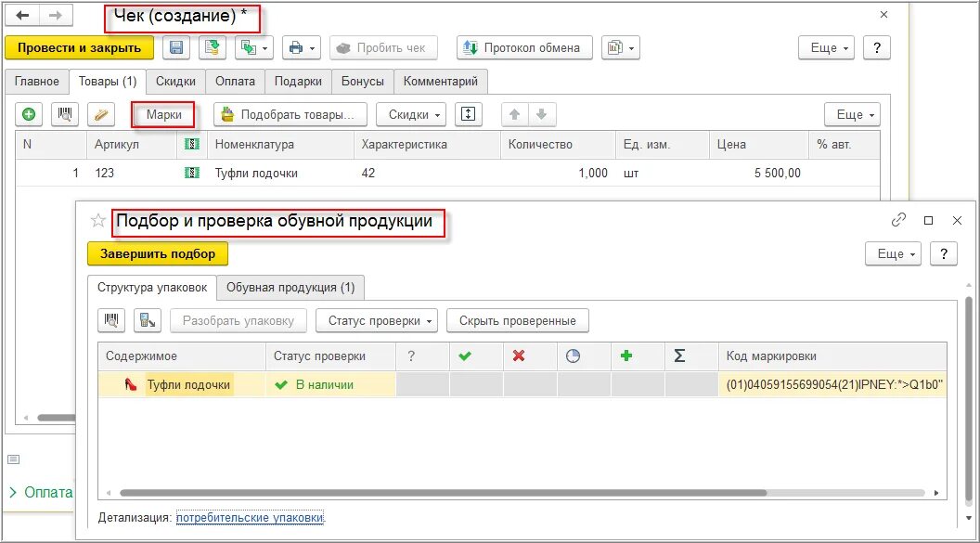Click the price cell 5 500,00
This screenshot has width=980, height=543.
(x=759, y=173)
